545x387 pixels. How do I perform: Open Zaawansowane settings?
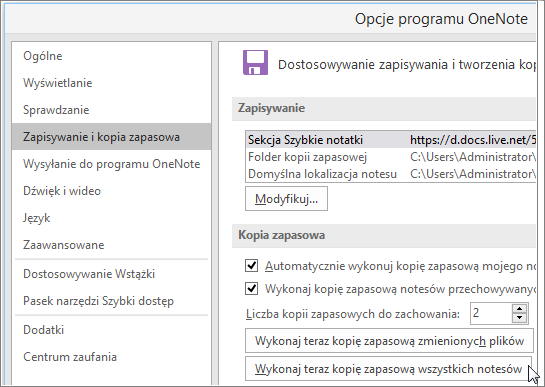[111, 245]
